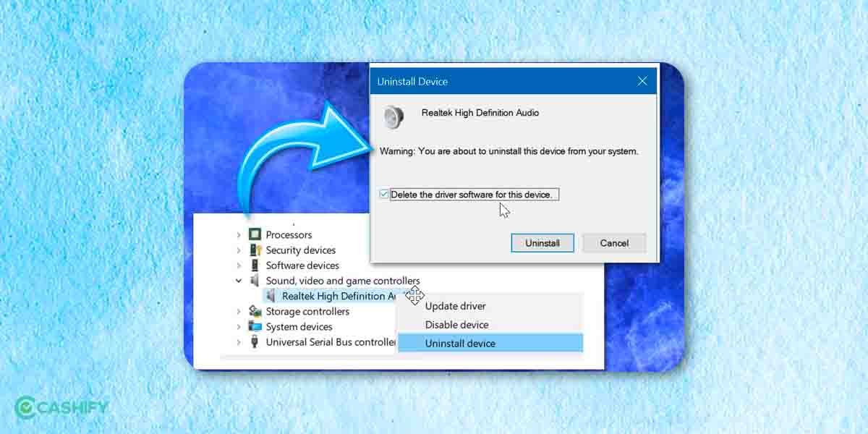Select the Software devices label
Viewport: 868px width, 434px height.
coord(302,265)
